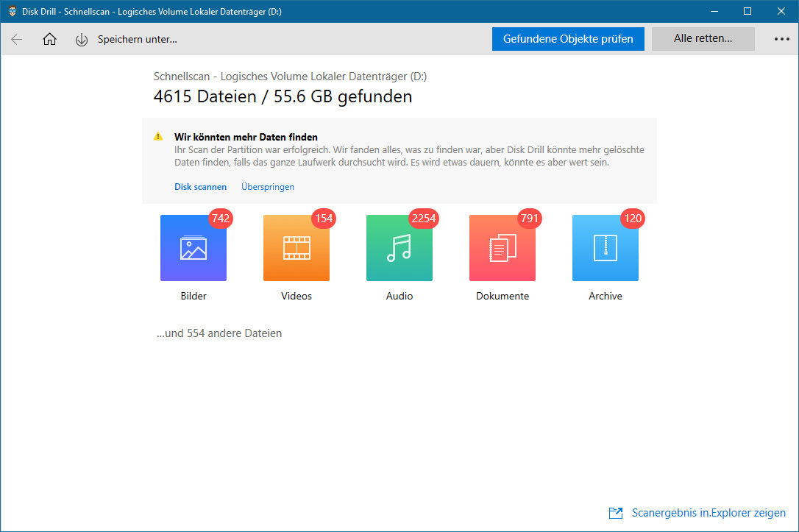Click the 742 badge on Bilder
This screenshot has height=532, width=799.
click(x=221, y=219)
